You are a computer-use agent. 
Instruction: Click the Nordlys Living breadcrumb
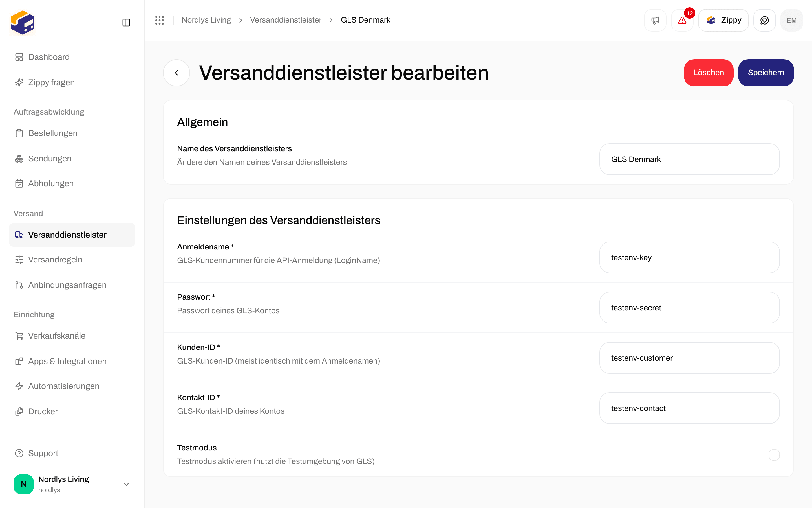click(206, 20)
